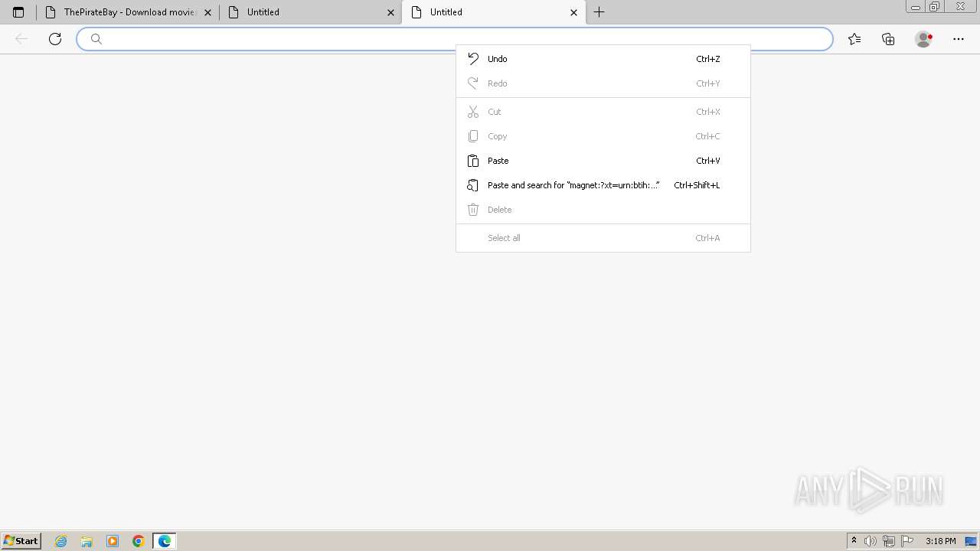The image size is (980, 551).
Task: Launch Google Chrome from taskbar
Action: [139, 541]
